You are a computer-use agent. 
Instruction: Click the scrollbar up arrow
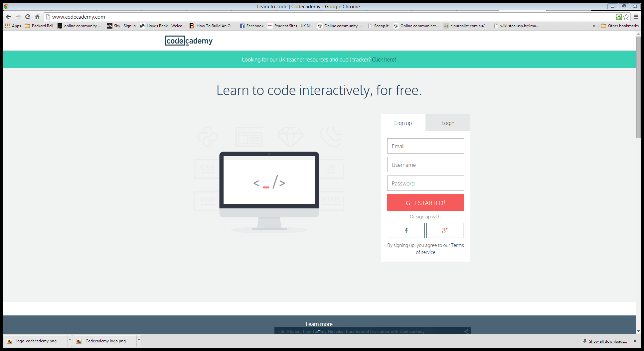[638, 34]
